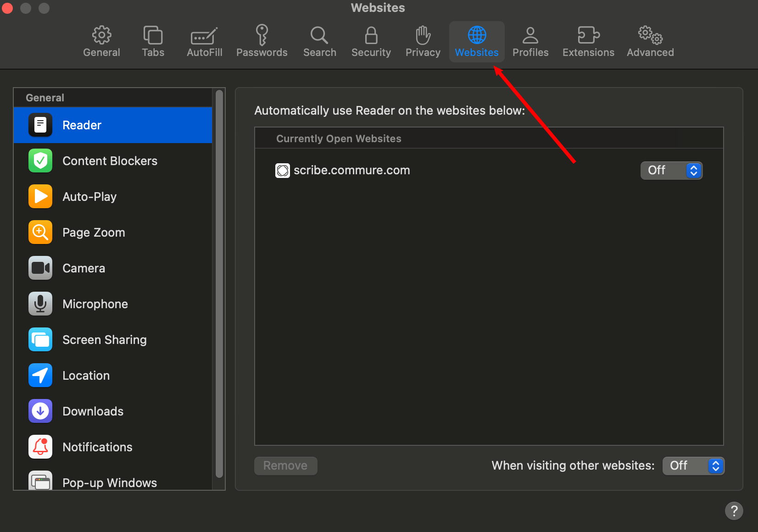Open the Privacy hand icon

pyautogui.click(x=423, y=35)
